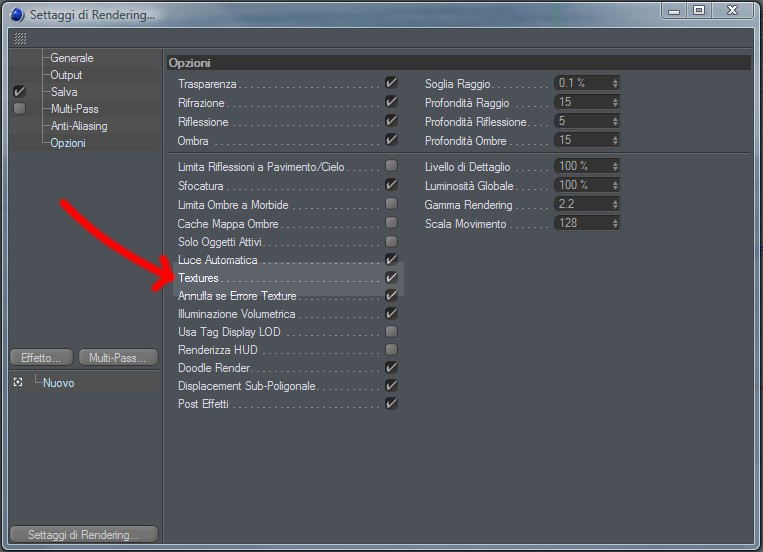Click the Soglia Raggio stepper arrows
The height and width of the screenshot is (552, 763).
click(615, 83)
